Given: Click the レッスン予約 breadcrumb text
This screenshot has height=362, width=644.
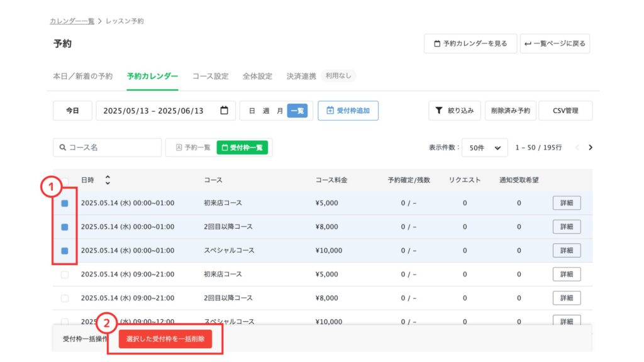Looking at the screenshot, I should (x=125, y=21).
